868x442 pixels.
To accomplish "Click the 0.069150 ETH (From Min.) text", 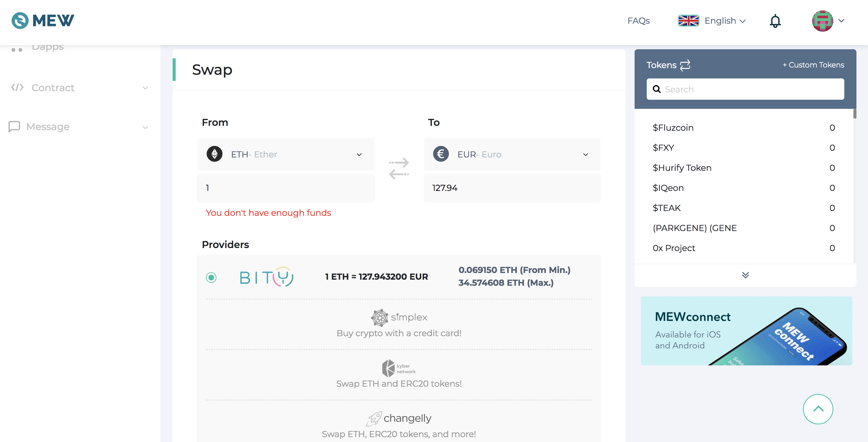I will (514, 270).
